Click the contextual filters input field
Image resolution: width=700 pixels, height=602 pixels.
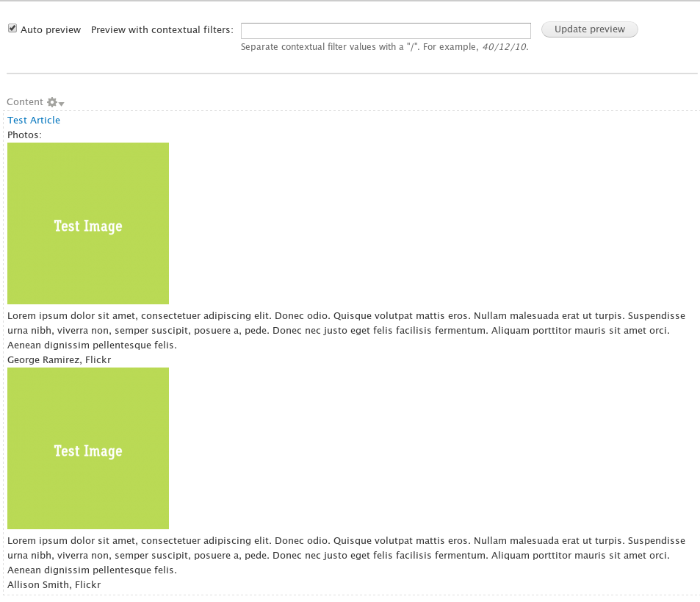coord(386,31)
